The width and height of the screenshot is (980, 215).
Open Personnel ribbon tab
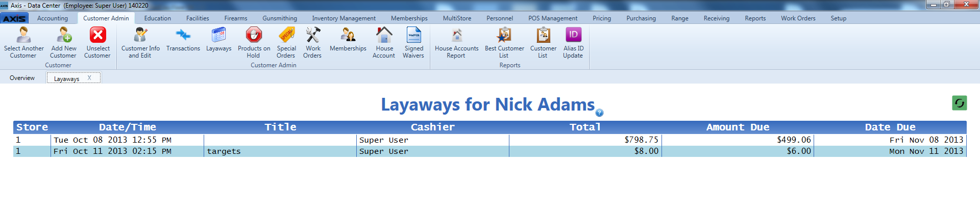click(500, 18)
